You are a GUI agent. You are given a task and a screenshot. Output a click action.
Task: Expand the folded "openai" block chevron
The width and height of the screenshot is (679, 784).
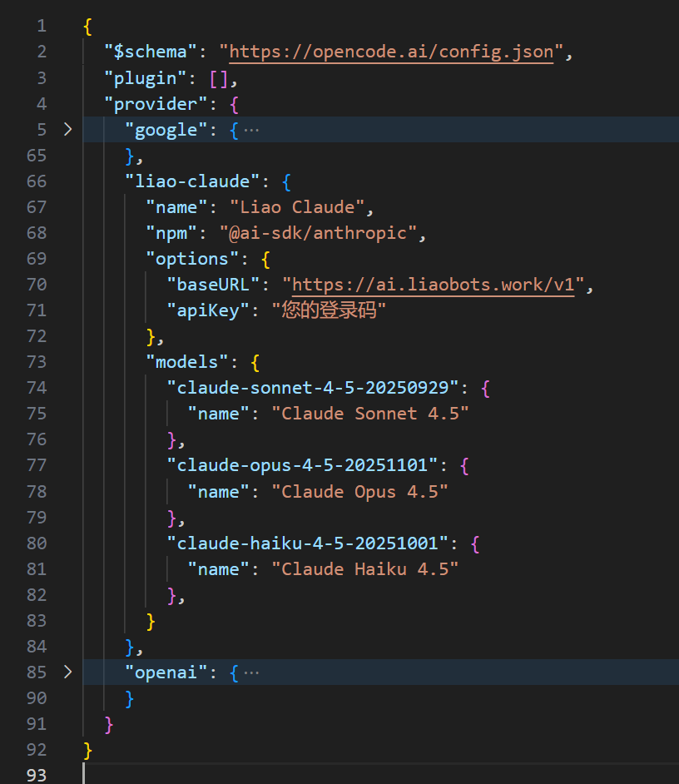coord(68,672)
